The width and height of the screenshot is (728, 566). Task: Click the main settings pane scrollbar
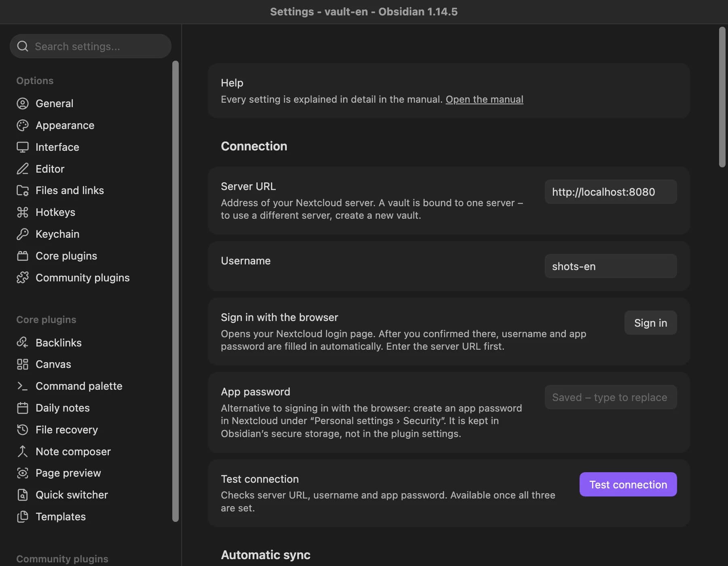click(722, 97)
